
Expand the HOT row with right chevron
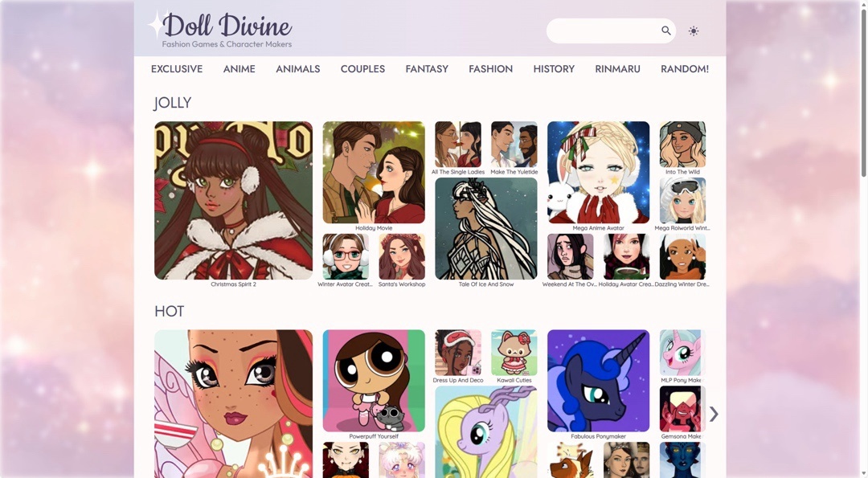pos(714,414)
